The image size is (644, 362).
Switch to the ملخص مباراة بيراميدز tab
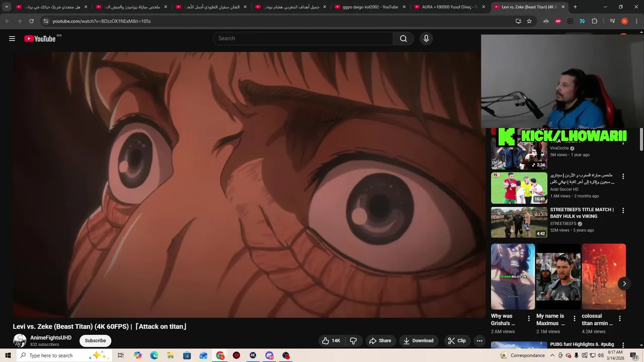coord(132,7)
